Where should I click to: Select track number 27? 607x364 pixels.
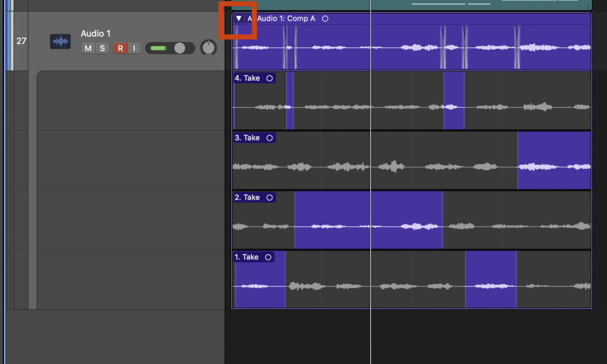tap(21, 41)
